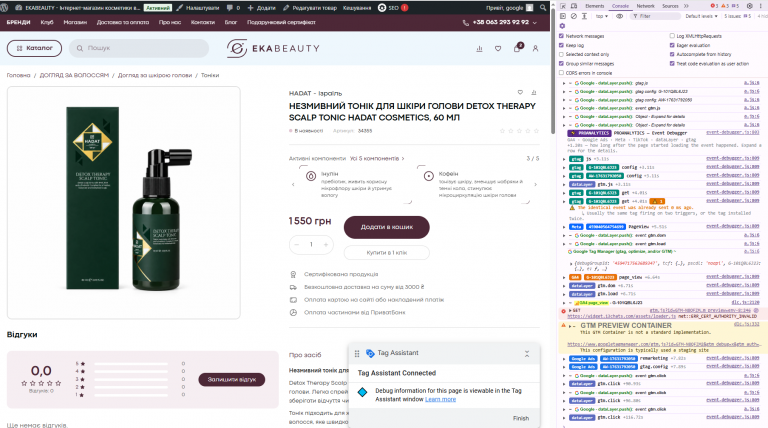Open the WordPress logo menu in the admin bar
Image resolution: width=768 pixels, height=428 pixels.
tap(5, 8)
